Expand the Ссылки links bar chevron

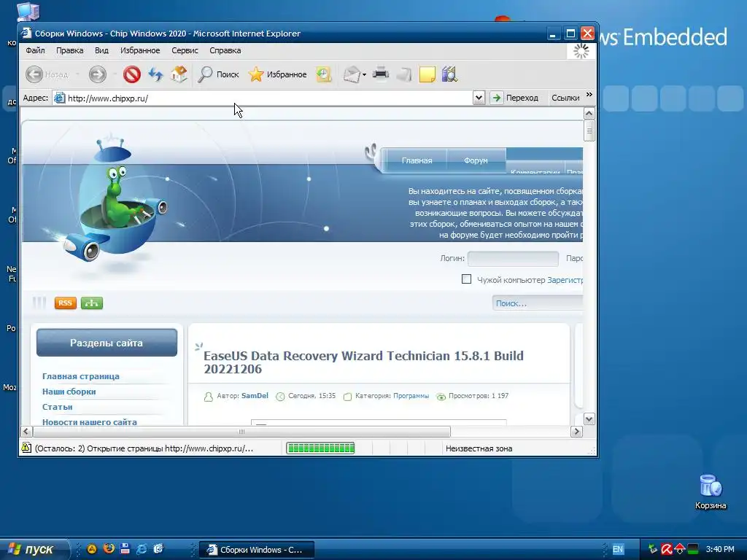coord(589,95)
